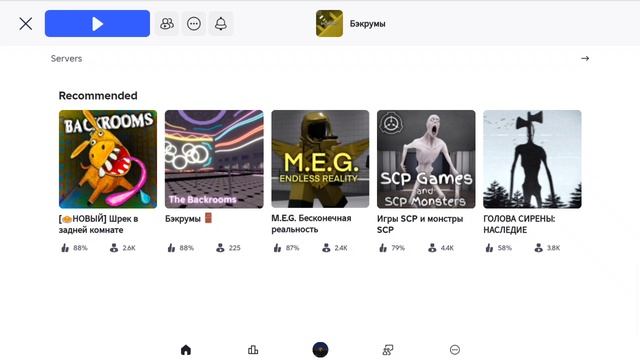Click the player icon showing 2.4K

click(x=326, y=248)
